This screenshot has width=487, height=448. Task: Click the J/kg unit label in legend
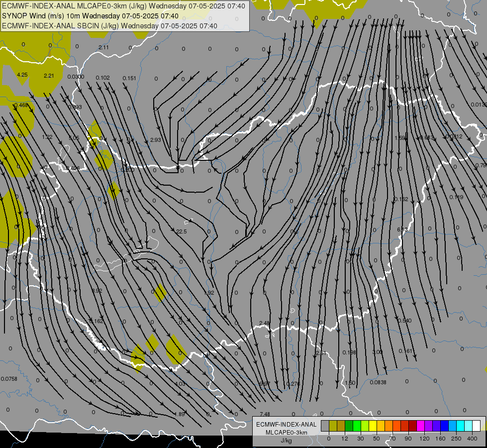coord(286,440)
